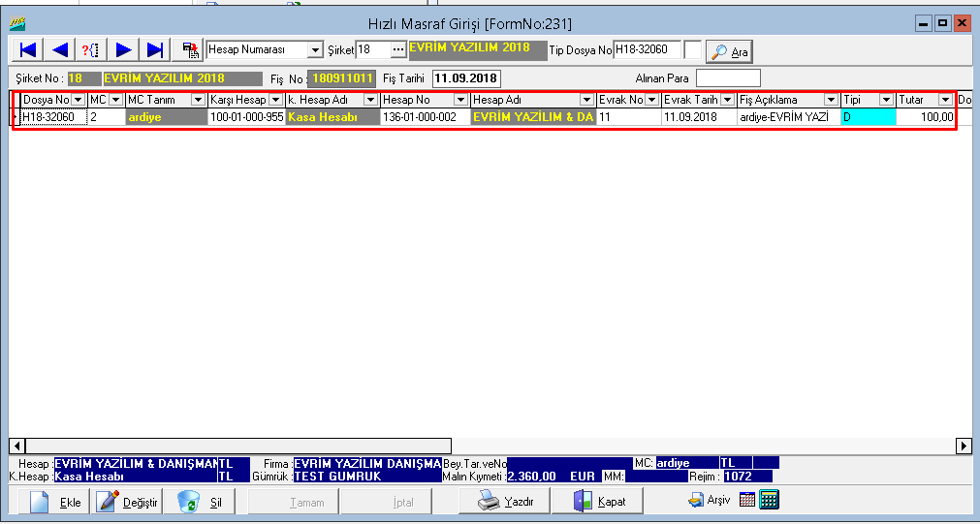Click the Tip Dosya No field H18-32060

[x=647, y=50]
